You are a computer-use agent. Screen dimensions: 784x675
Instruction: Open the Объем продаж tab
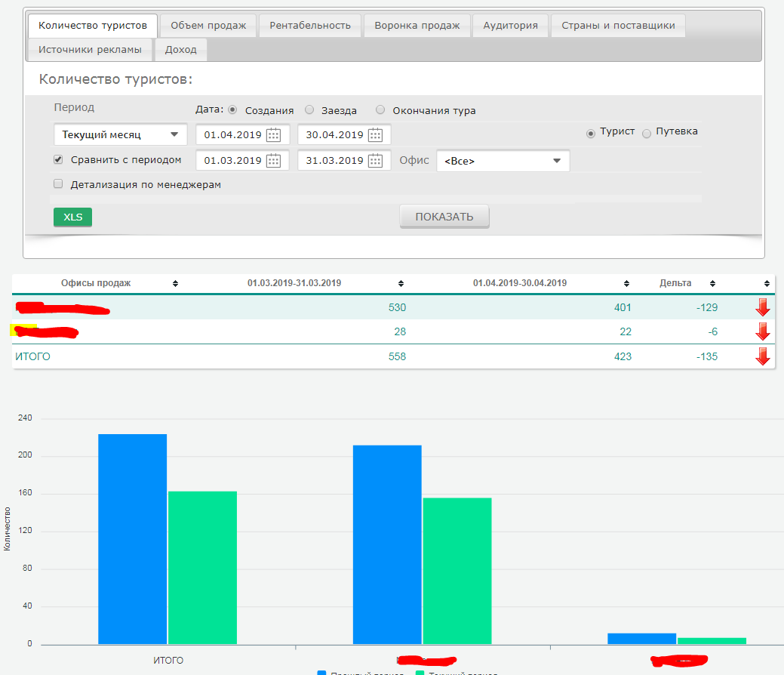208,26
